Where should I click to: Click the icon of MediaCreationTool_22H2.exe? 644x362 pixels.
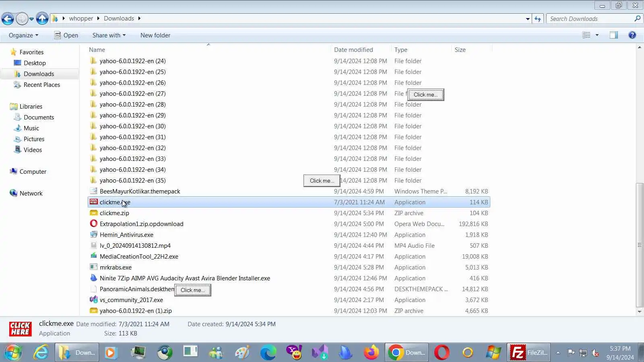click(94, 256)
